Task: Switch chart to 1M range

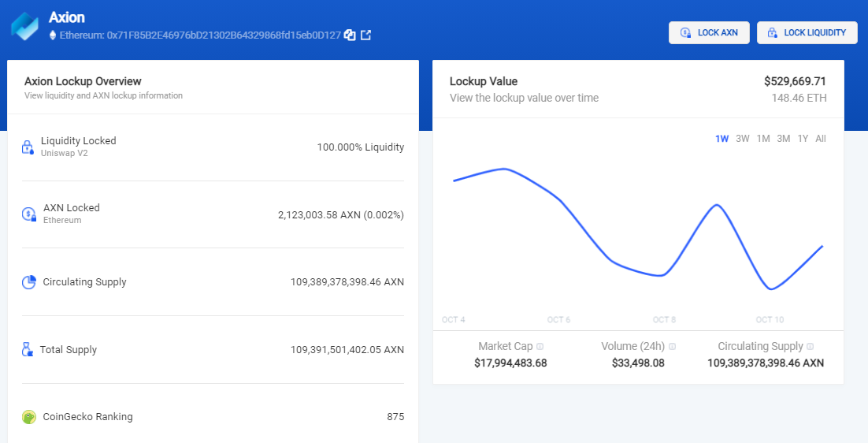Action: (x=763, y=139)
